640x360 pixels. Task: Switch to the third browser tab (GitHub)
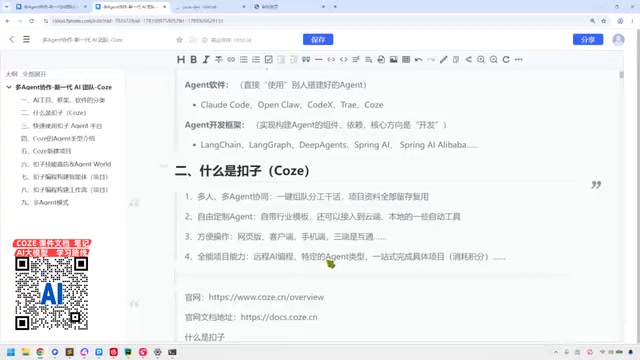tap(209, 7)
